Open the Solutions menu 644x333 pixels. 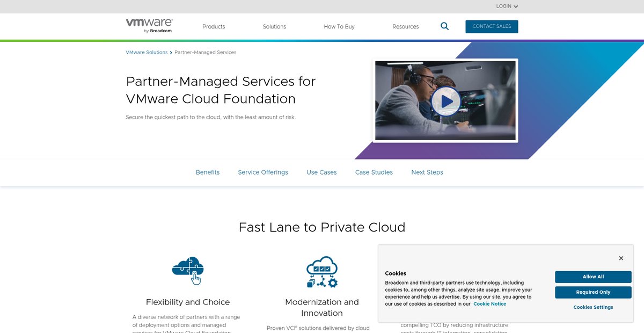coord(274,26)
